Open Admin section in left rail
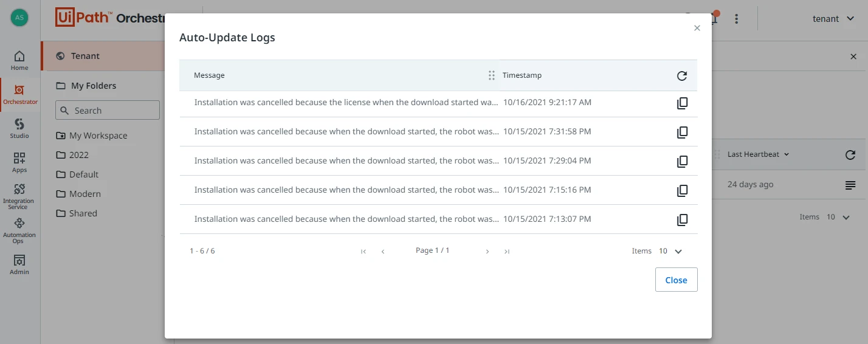 pyautogui.click(x=19, y=264)
